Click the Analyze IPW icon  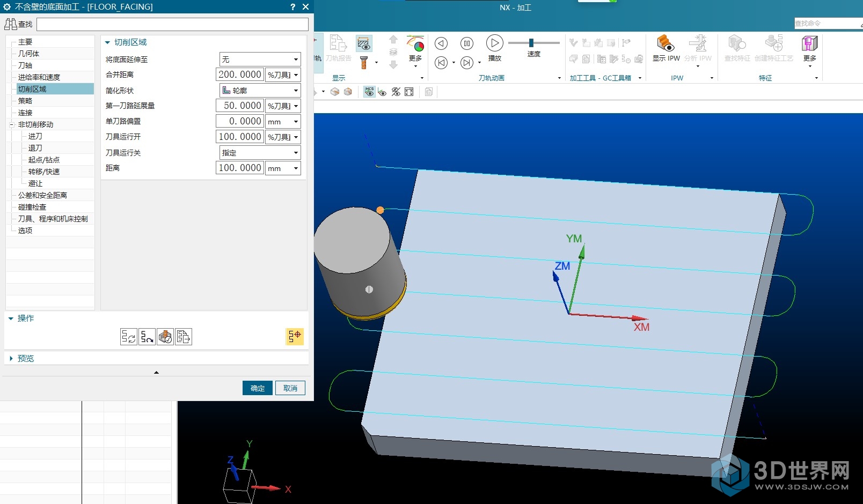[x=698, y=48]
